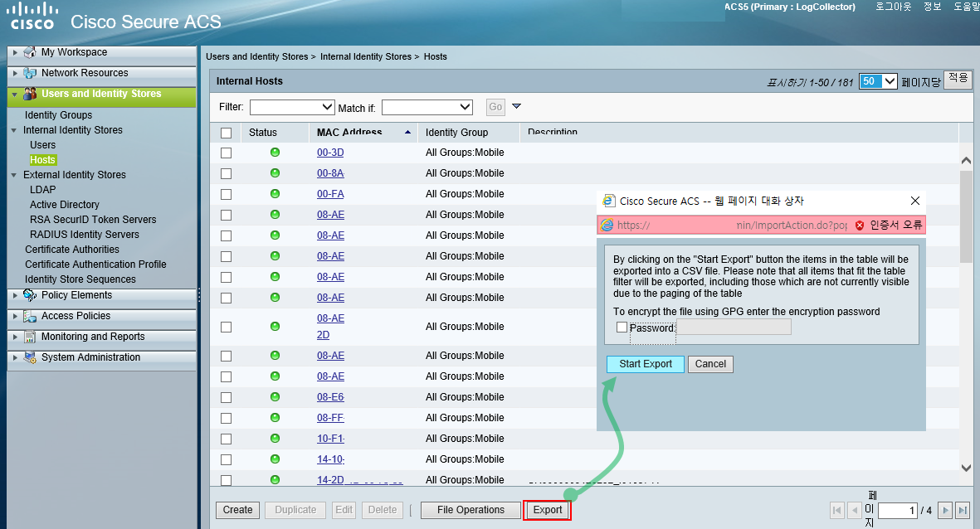This screenshot has width=980, height=529.
Task: Open Active Directory in sidebar
Action: point(65,204)
